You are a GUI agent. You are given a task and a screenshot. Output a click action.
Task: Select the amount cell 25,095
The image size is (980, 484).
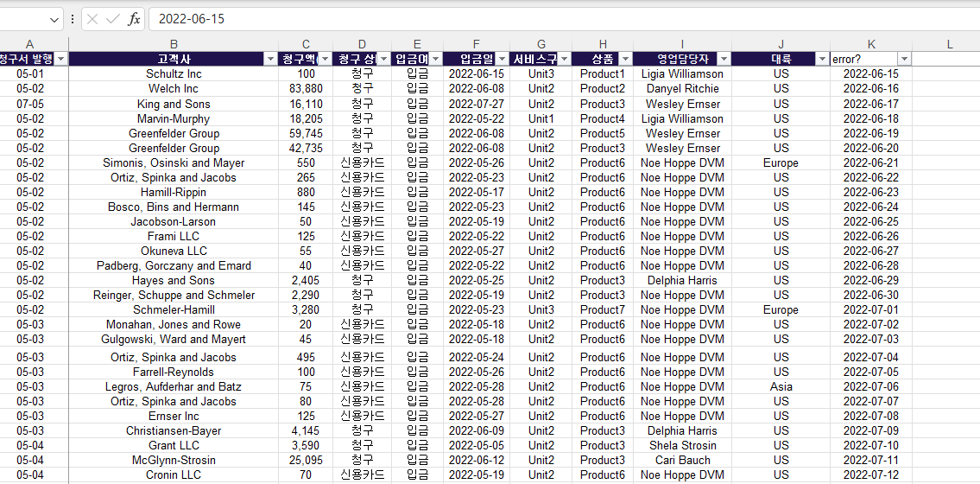tap(306, 461)
